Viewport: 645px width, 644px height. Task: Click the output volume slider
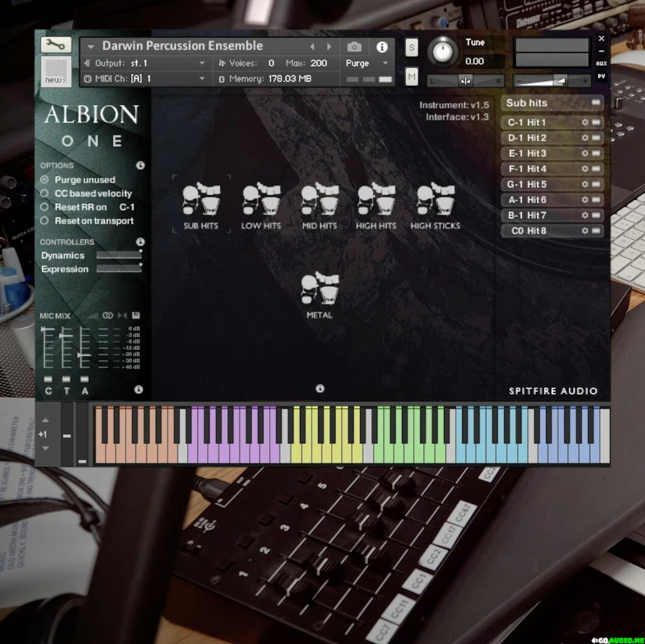[552, 81]
